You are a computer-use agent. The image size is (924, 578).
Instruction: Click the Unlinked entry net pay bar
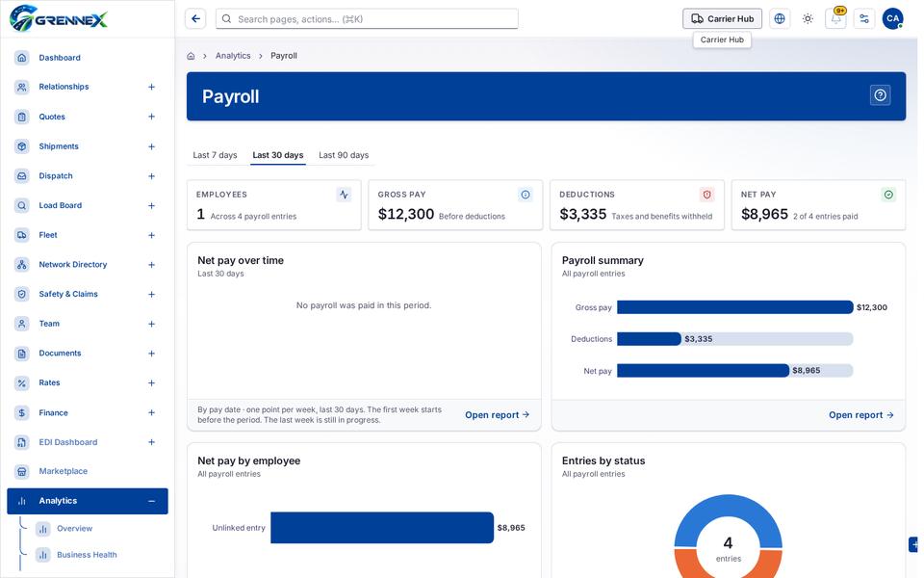[382, 528]
